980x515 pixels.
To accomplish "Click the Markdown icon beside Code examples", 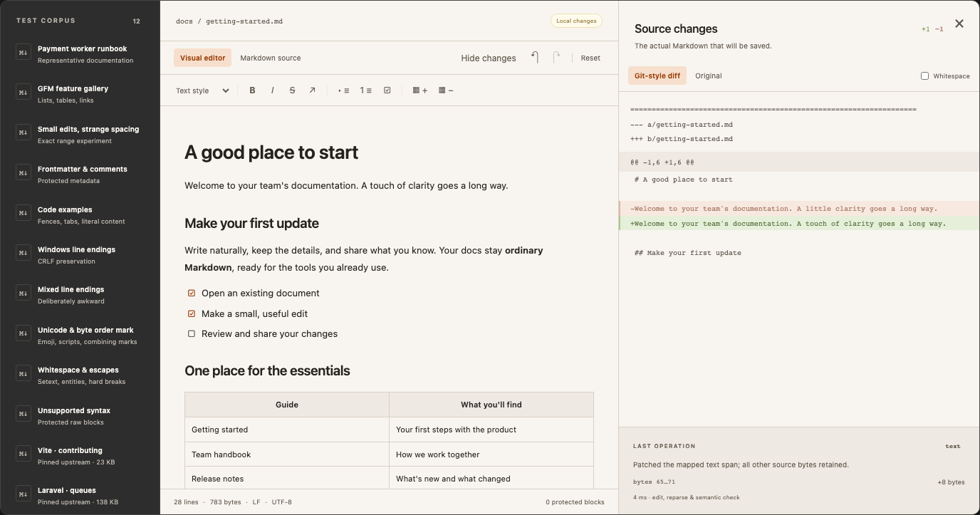I will (x=24, y=213).
